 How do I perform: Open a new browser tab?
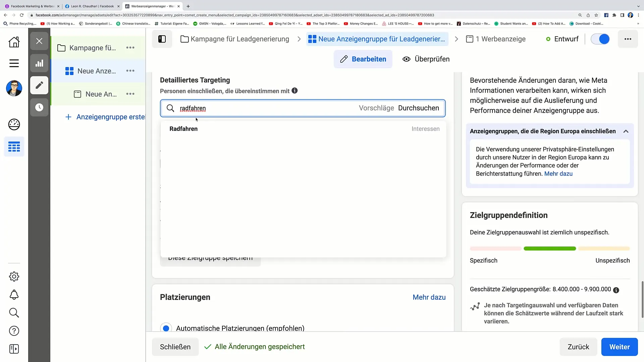(188, 6)
